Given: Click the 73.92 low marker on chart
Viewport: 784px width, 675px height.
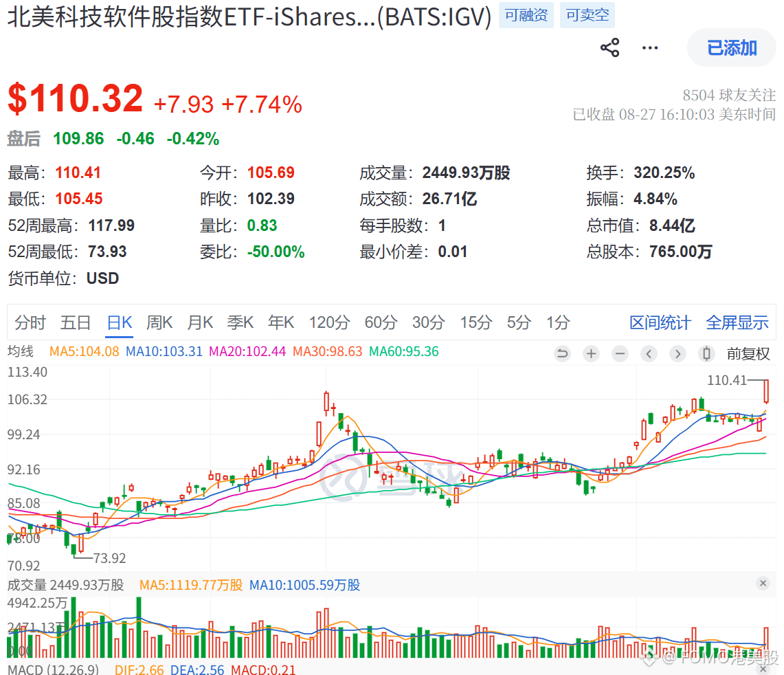Looking at the screenshot, I should [x=109, y=558].
